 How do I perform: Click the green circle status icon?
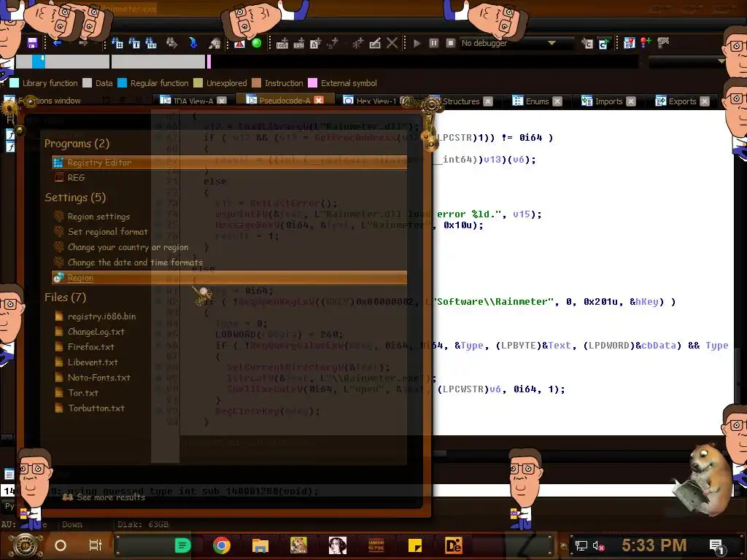click(256, 43)
